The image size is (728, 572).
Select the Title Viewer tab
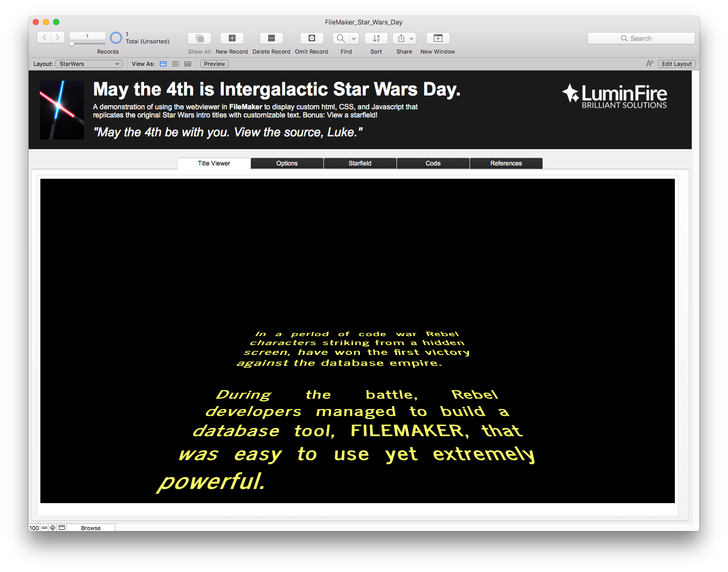214,163
